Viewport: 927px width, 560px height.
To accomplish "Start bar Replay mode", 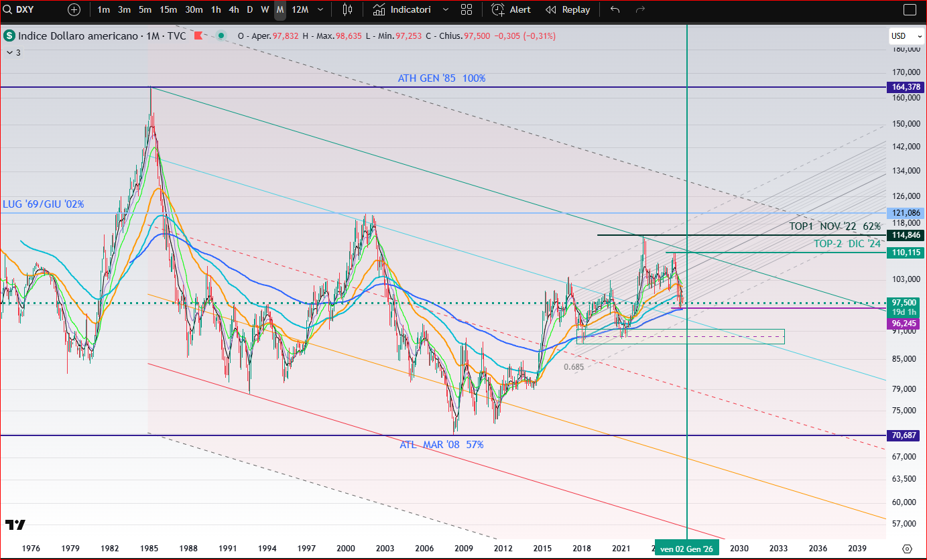I will [x=568, y=9].
